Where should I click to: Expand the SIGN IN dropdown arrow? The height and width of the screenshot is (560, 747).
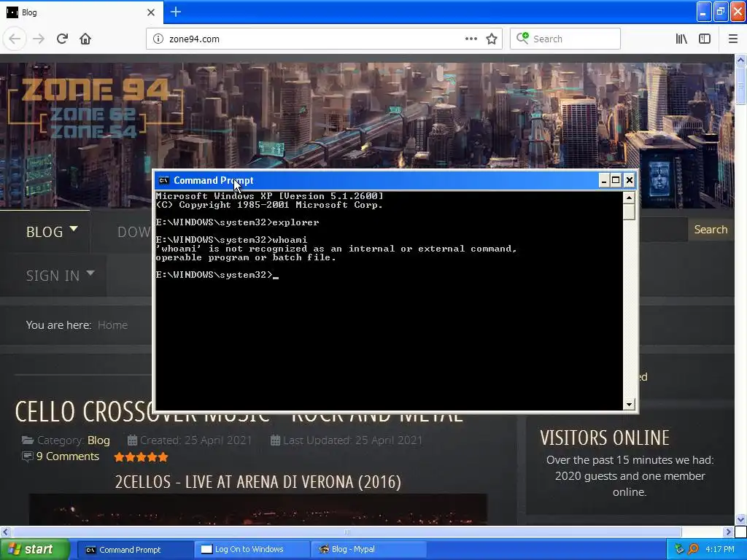90,273
